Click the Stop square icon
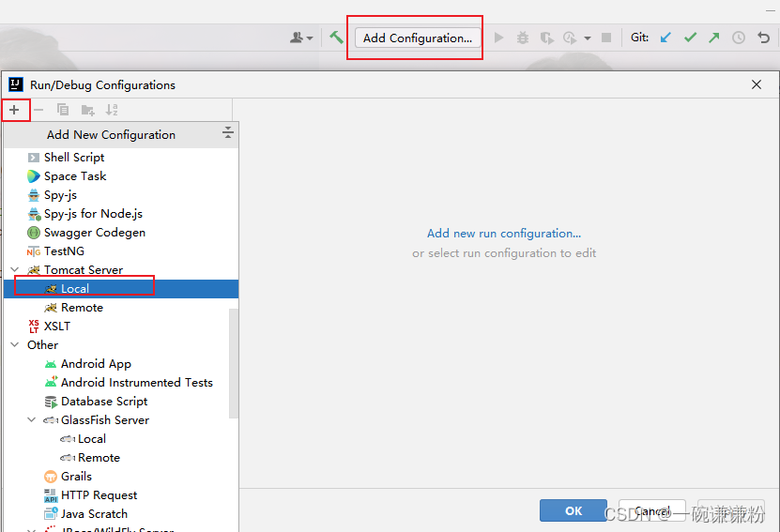 [606, 38]
